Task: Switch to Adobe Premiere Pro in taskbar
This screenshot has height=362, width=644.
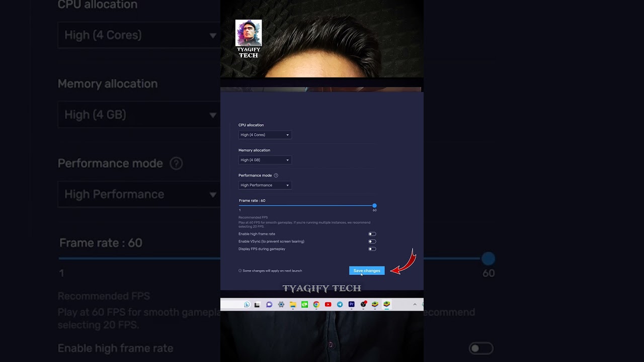Action: tap(351, 304)
